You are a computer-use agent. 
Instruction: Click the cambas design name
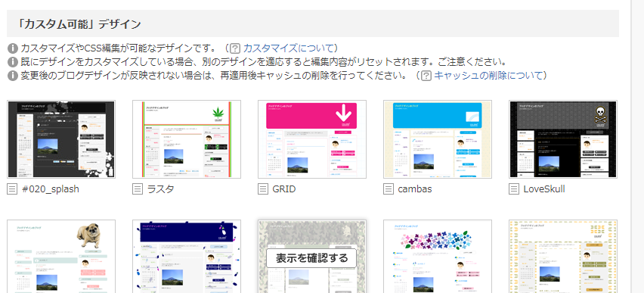(415, 189)
